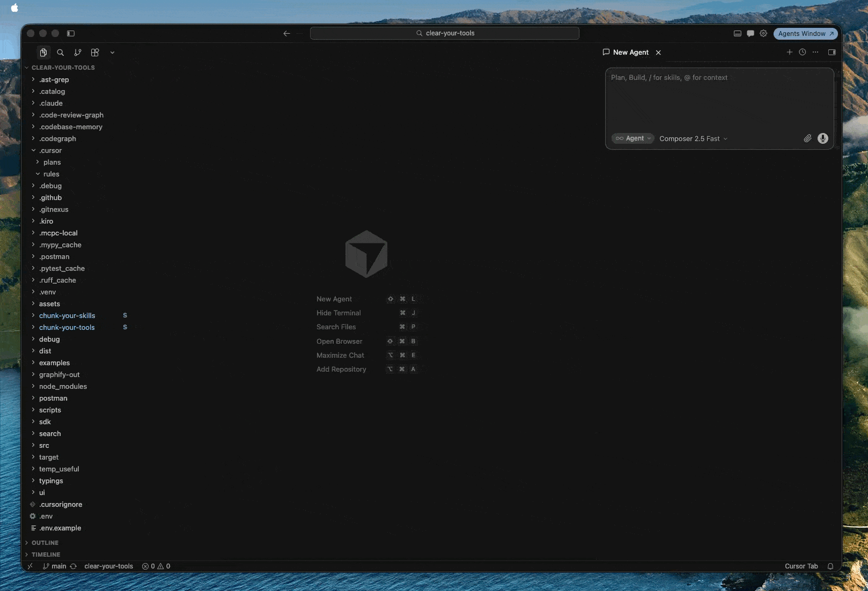Show chat history clock icon
The width and height of the screenshot is (868, 591).
[803, 52]
